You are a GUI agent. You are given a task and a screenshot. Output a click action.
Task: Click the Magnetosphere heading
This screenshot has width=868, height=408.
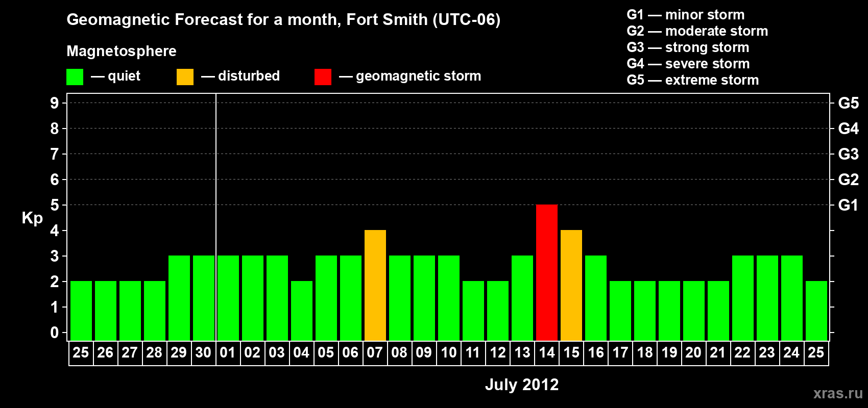(x=122, y=51)
